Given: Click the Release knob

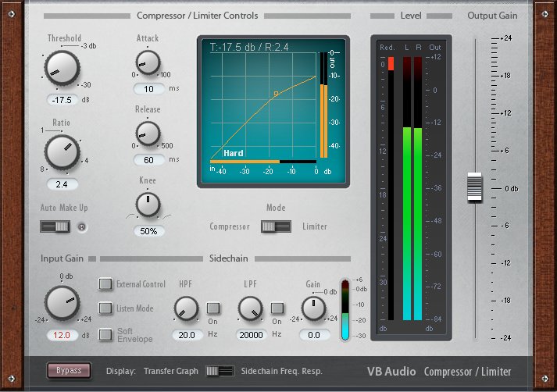Looking at the screenshot, I should click(147, 134).
